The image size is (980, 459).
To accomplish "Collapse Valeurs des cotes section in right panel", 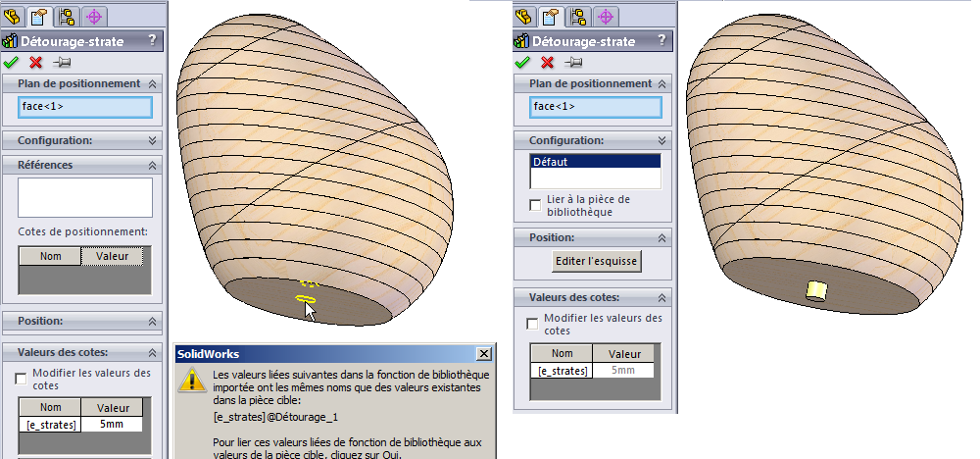I will pos(662,297).
